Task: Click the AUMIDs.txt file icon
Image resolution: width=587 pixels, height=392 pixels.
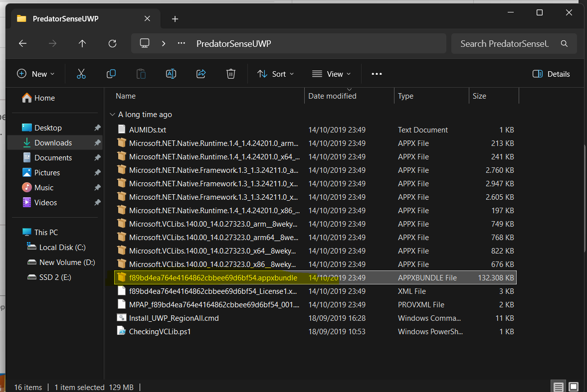Action: 121,130
